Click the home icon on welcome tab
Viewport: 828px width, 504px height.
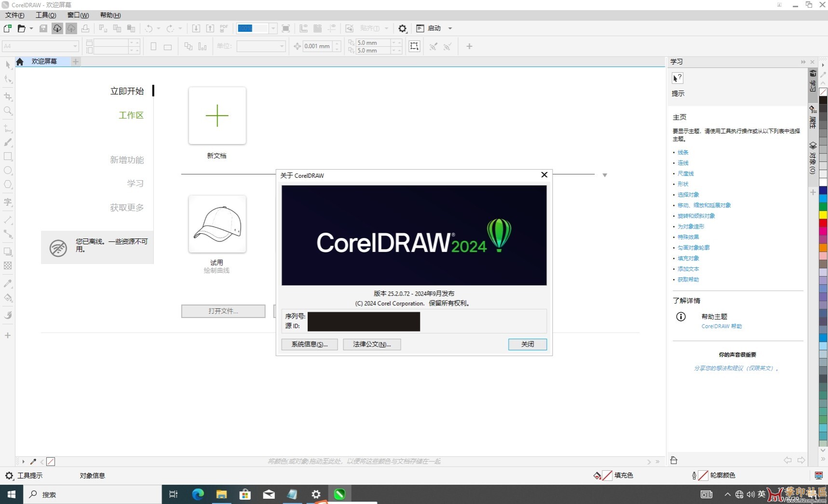tap(20, 62)
